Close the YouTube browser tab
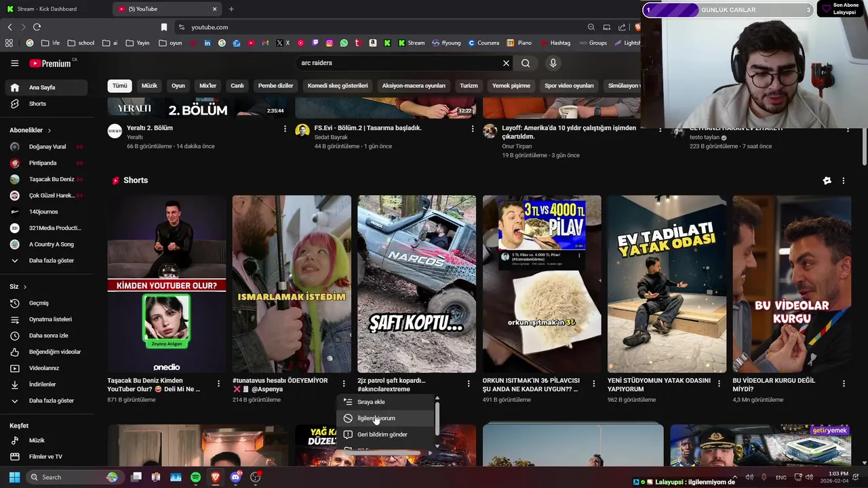This screenshot has width=868, height=488. pyautogui.click(x=215, y=9)
